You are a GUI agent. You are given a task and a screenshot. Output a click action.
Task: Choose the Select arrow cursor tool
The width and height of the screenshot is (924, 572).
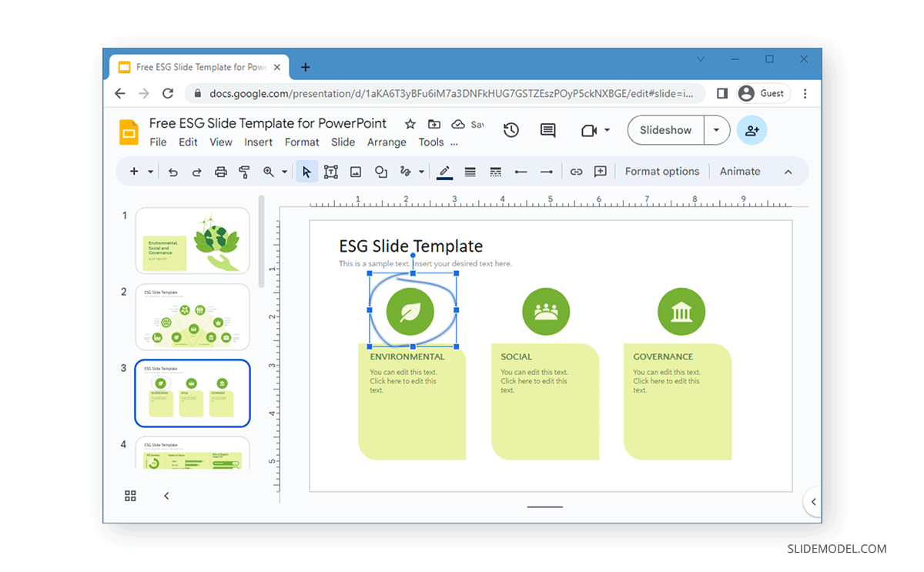pos(306,172)
